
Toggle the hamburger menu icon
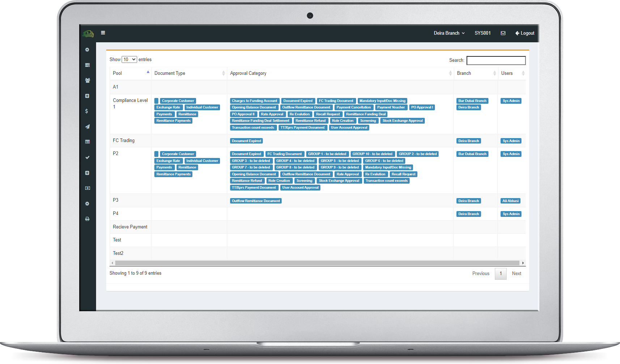coord(103,33)
